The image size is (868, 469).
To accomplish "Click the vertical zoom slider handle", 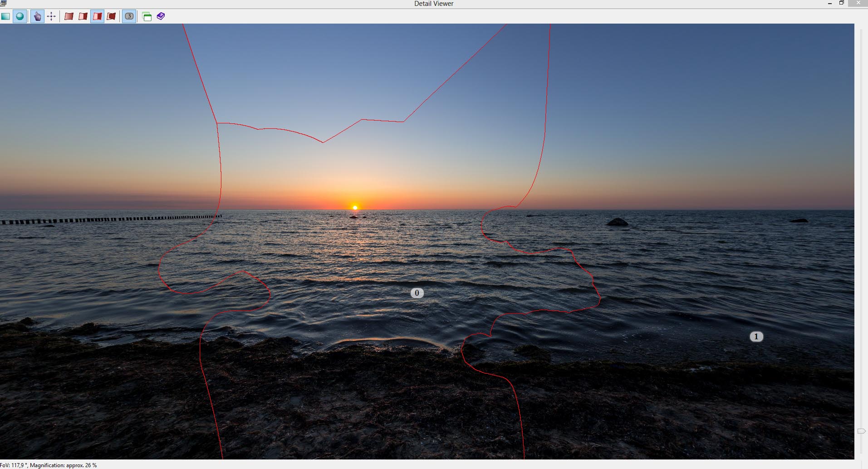I will click(861, 431).
